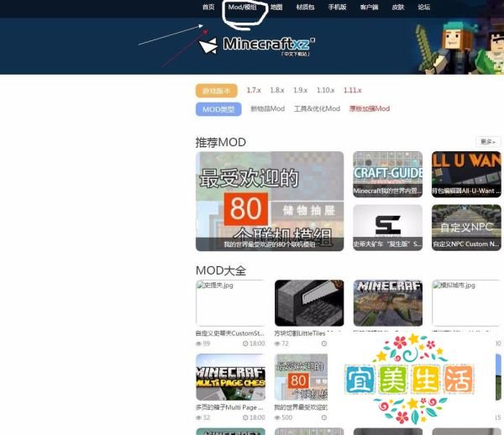The image size is (504, 435).
Task: Select the 原版加强Mod type filter
Action: [x=370, y=109]
